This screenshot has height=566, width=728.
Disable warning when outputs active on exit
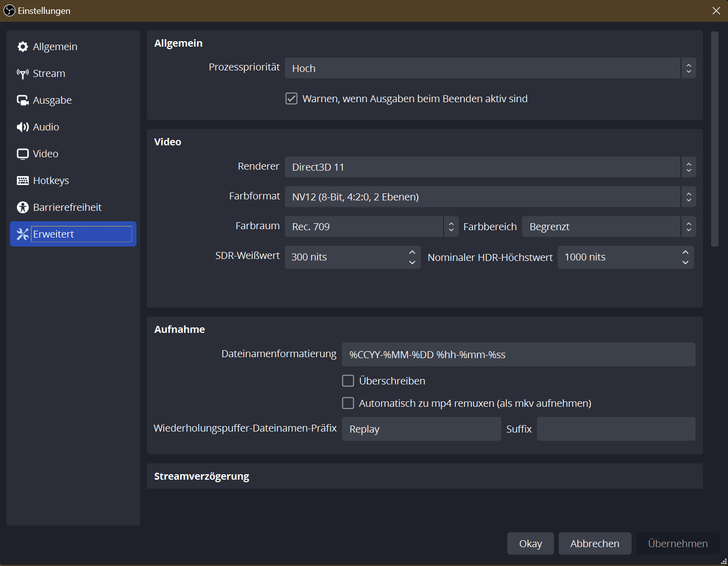pos(291,99)
